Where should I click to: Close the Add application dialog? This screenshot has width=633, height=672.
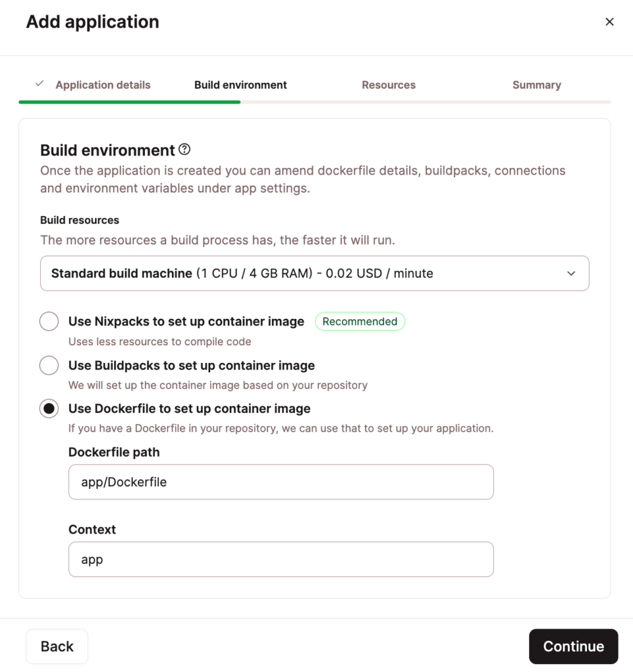pyautogui.click(x=609, y=21)
